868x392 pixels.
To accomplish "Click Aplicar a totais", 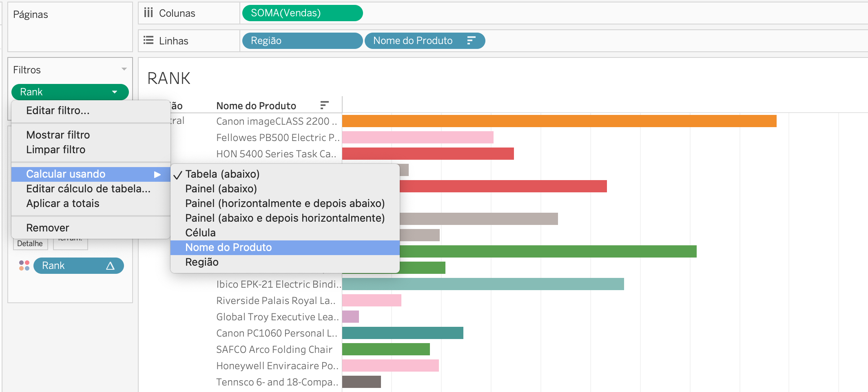I will [62, 203].
